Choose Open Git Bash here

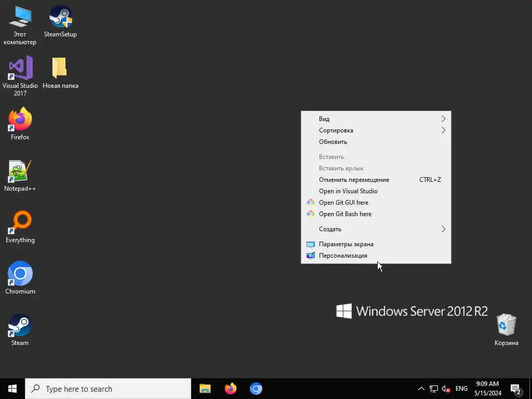pyautogui.click(x=376, y=214)
